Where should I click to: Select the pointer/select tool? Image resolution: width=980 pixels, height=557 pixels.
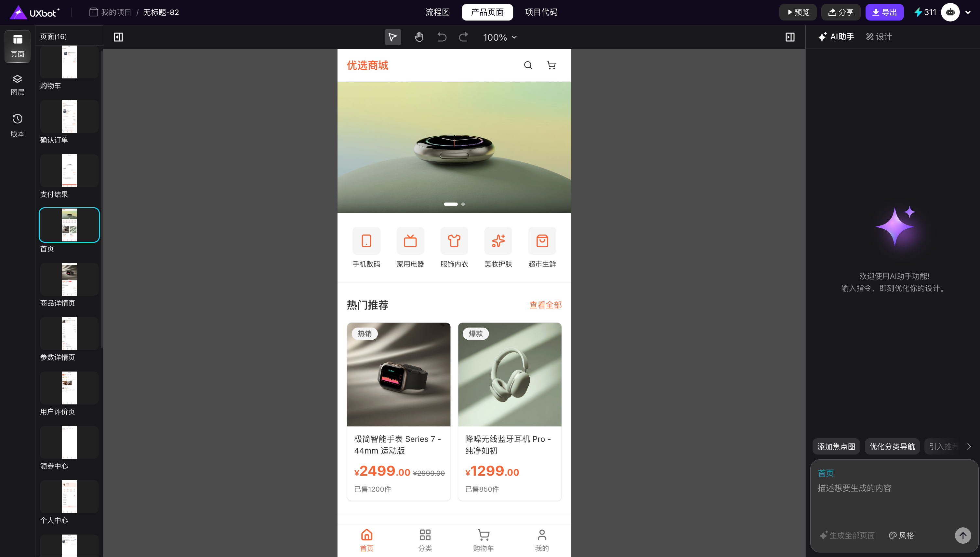point(392,37)
